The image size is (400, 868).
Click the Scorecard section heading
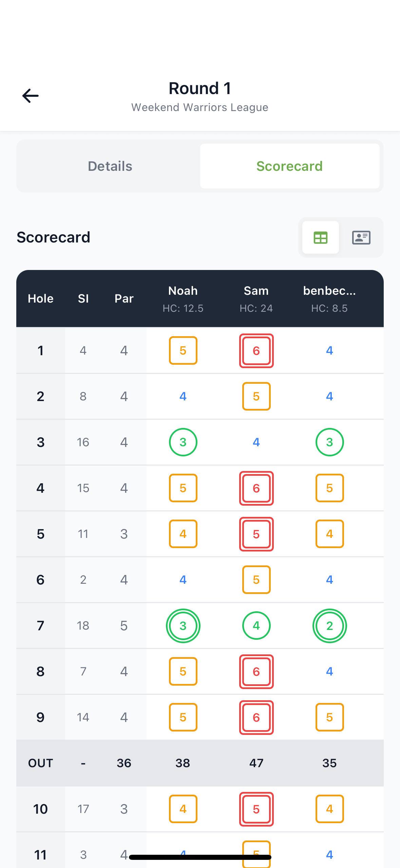pyautogui.click(x=53, y=237)
